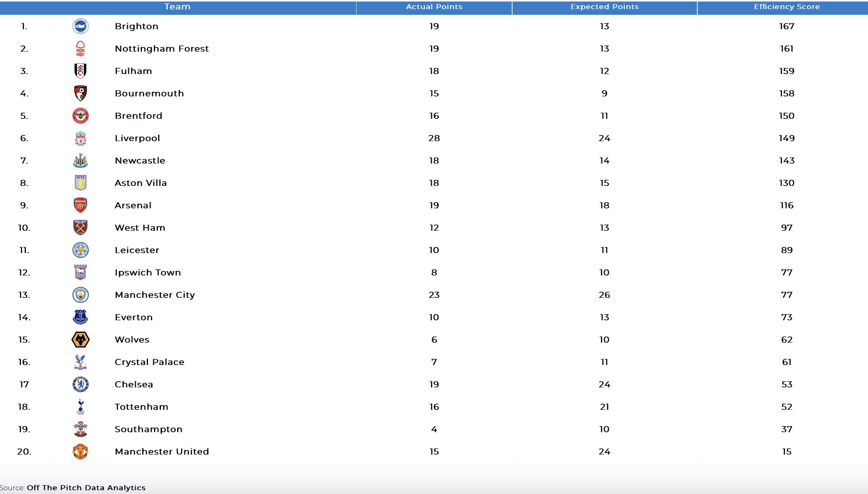The width and height of the screenshot is (868, 494).
Task: Click the Manchester City club crest
Action: pyautogui.click(x=80, y=295)
